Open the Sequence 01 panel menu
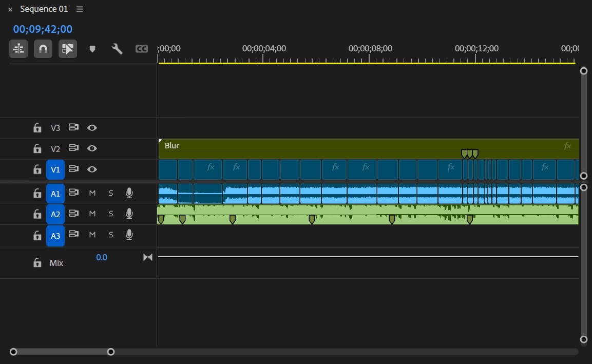Screen dimensions: 592x364 (79, 9)
